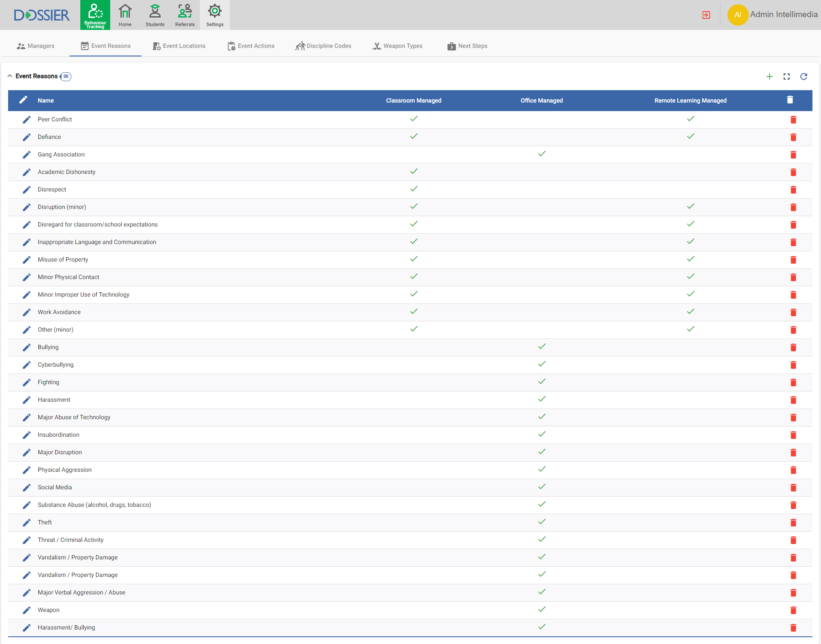821x644 pixels.
Task: Delete the Weapon event reason
Action: [793, 610]
